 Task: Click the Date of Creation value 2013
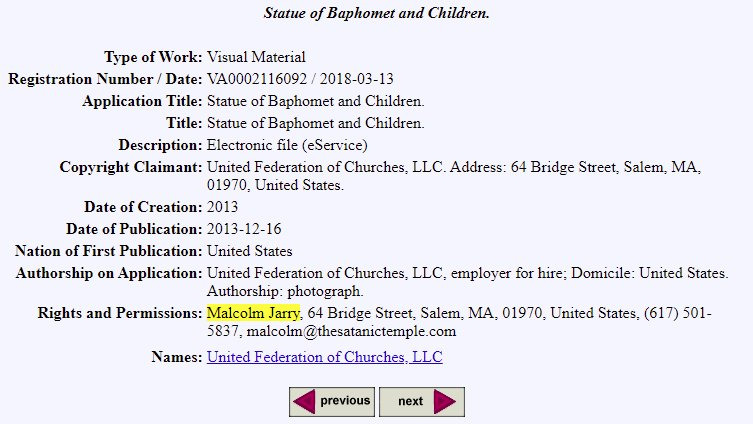point(223,207)
